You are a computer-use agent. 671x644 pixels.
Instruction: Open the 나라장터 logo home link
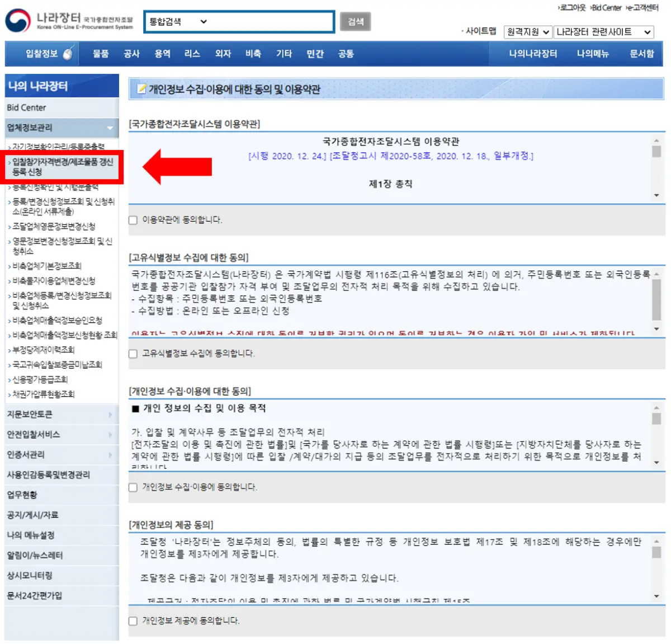(x=70, y=21)
